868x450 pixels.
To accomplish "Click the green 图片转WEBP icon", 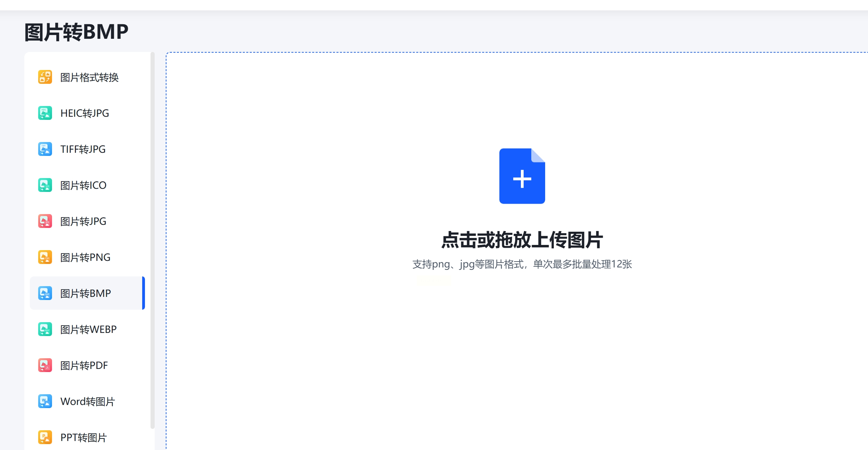I will click(x=45, y=329).
